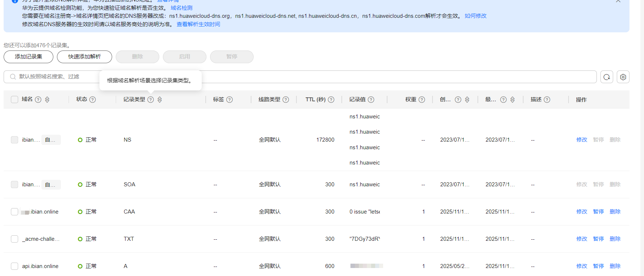Toggle the select-all checkbox in header
Image resolution: width=644 pixels, height=276 pixels.
coord(15,100)
